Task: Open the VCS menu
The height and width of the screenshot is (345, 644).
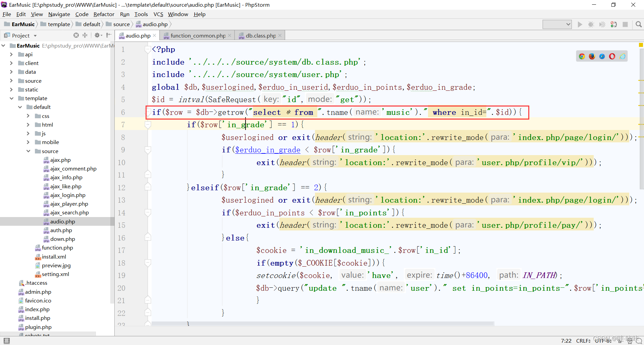Action: click(x=158, y=14)
